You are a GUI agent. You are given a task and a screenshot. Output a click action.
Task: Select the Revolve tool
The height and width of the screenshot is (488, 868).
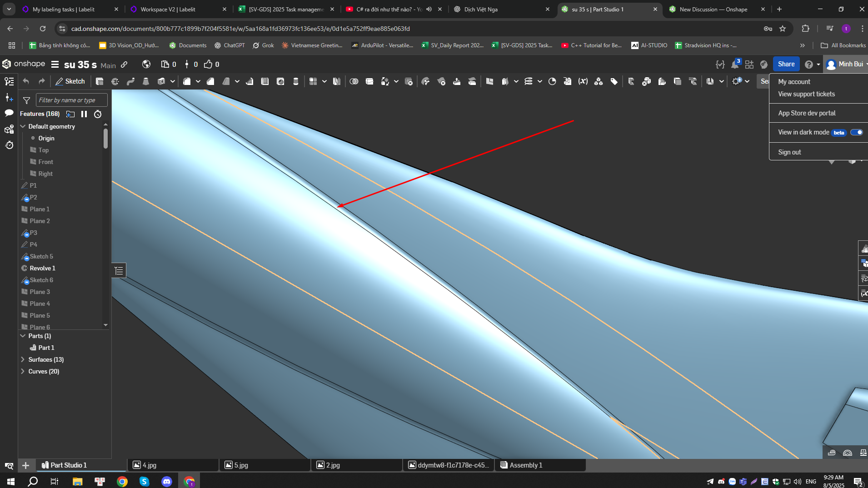point(115,81)
